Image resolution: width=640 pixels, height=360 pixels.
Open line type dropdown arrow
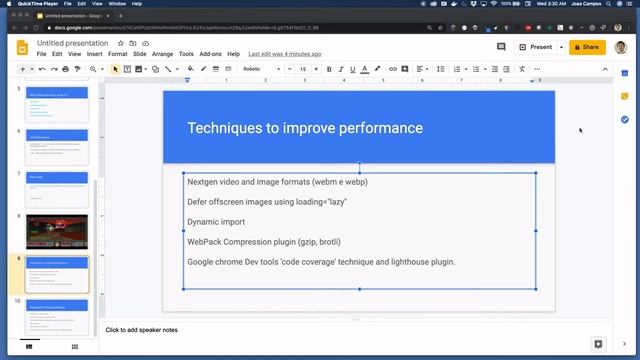pos(177,69)
